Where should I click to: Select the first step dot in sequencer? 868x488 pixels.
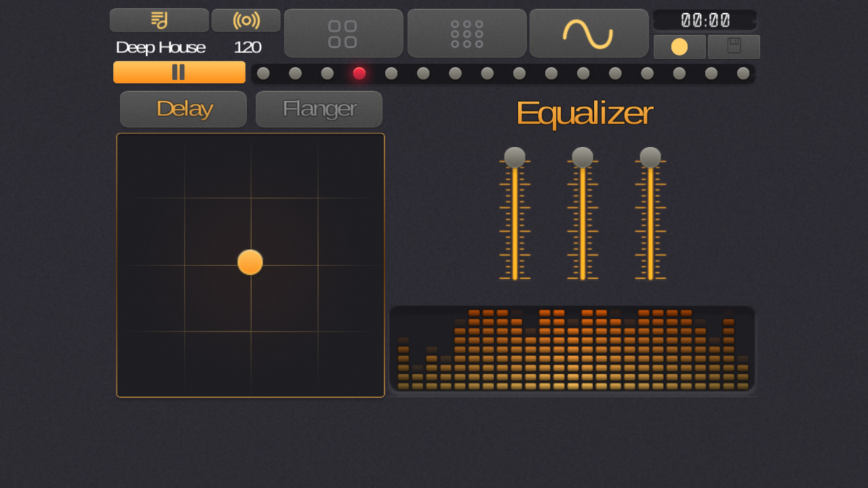263,73
